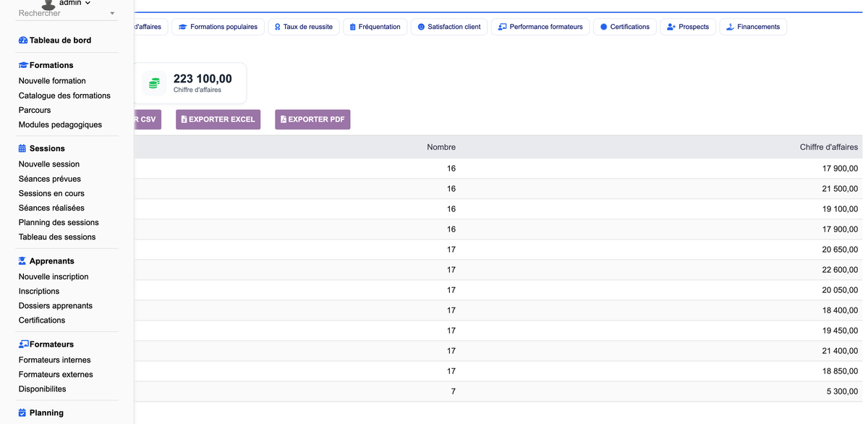The height and width of the screenshot is (424, 868).
Task: Click the Tableau de bord gauge icon
Action: tap(23, 41)
